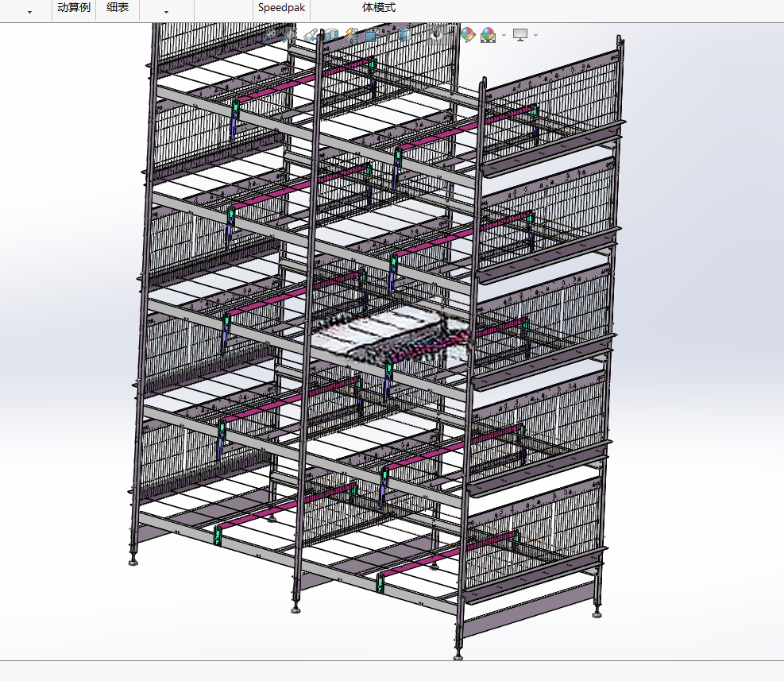Image resolution: width=784 pixels, height=681 pixels.
Task: Expand the dropdown arrow left of 动算例
Action: [x=30, y=11]
